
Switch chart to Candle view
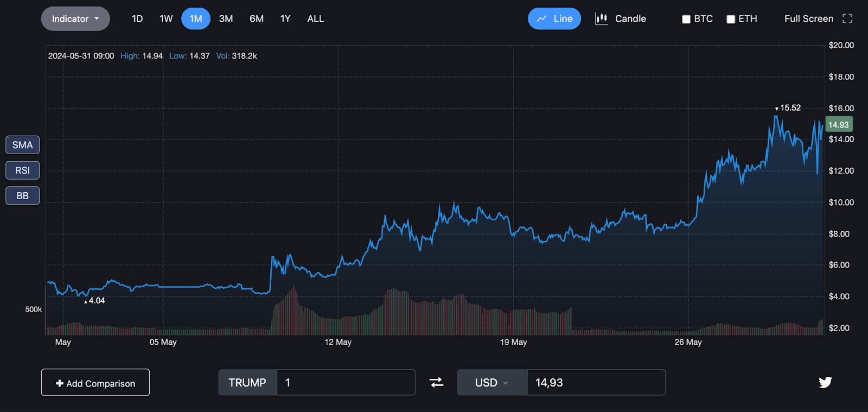[x=621, y=19]
